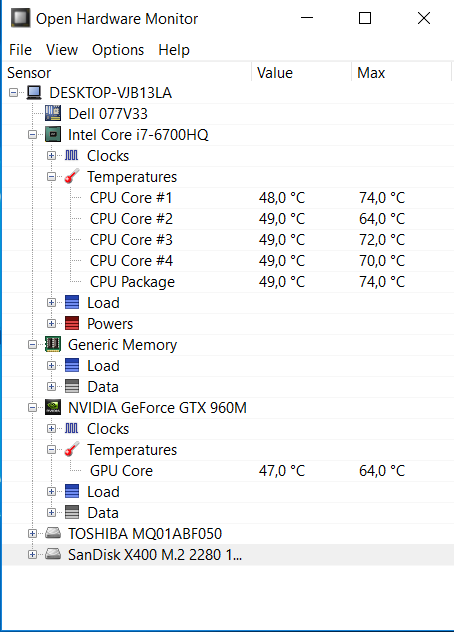The width and height of the screenshot is (454, 632).
Task: Collapse the NVIDIA GeForce GTX 960M node
Action: (x=32, y=407)
